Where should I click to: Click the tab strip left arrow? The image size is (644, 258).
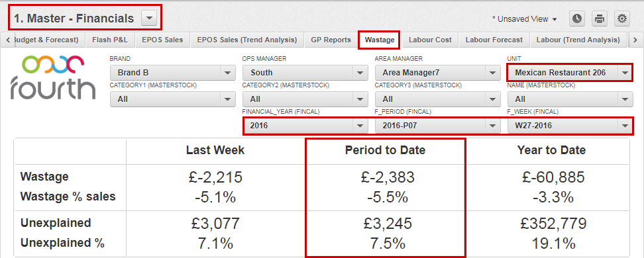point(8,40)
